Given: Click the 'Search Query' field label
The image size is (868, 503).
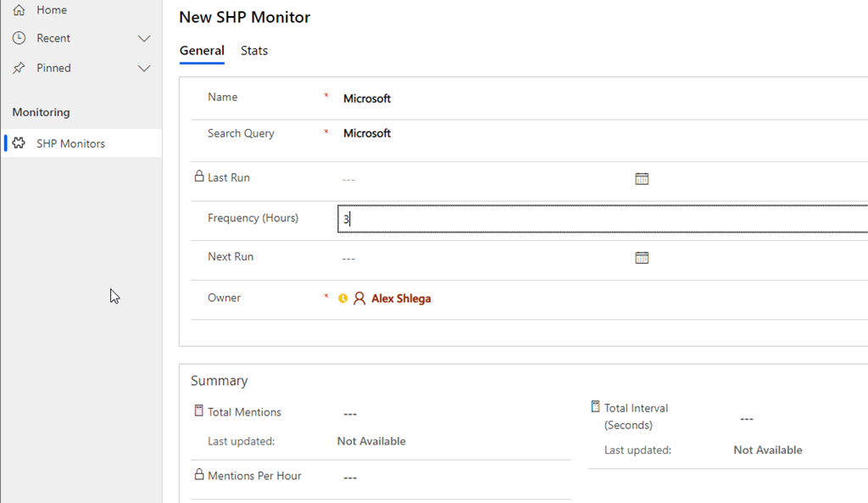Looking at the screenshot, I should tap(241, 133).
